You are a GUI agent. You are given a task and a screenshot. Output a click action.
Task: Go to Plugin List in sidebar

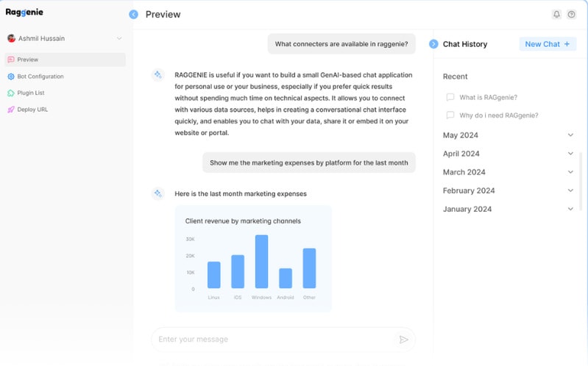[31, 93]
